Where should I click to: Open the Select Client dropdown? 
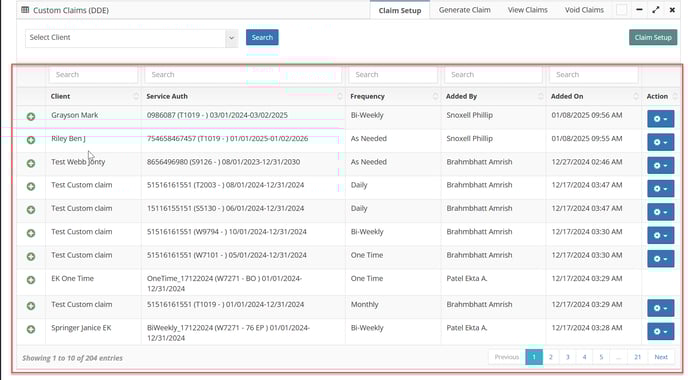[x=132, y=38]
